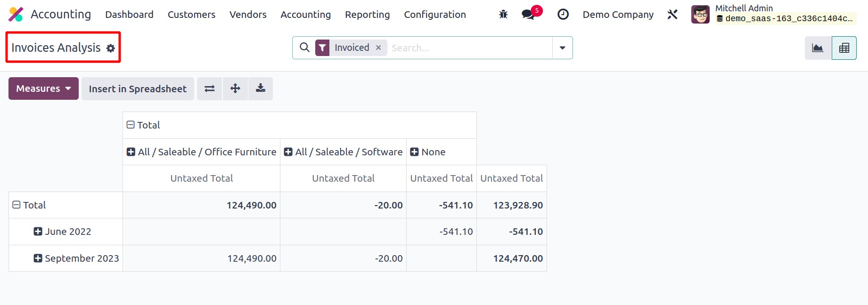Viewport: 868px width, 305px height.
Task: Open the search options dropdown arrow
Action: (x=562, y=48)
